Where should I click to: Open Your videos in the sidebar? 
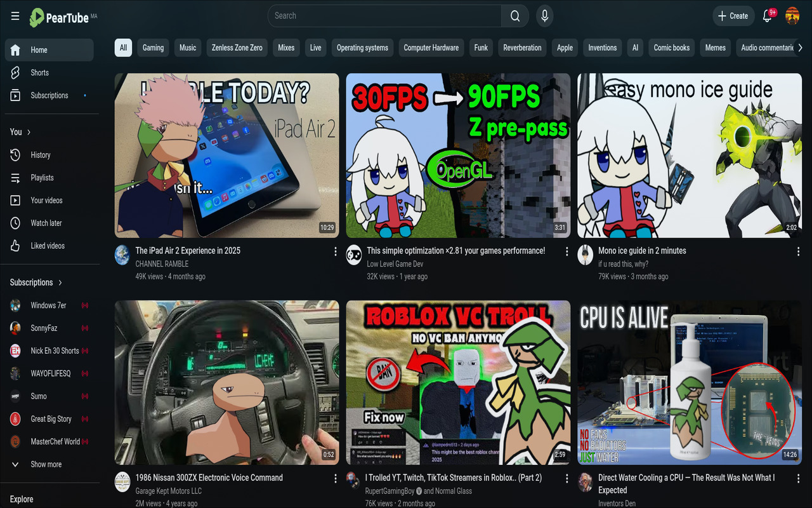pyautogui.click(x=49, y=200)
